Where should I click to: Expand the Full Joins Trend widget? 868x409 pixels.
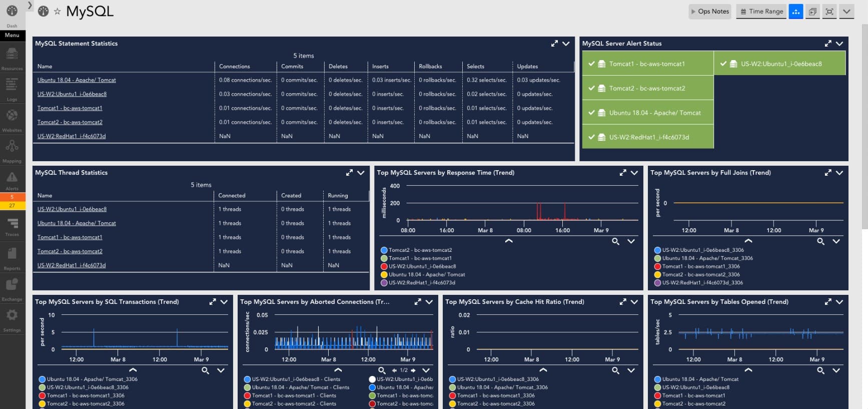828,173
